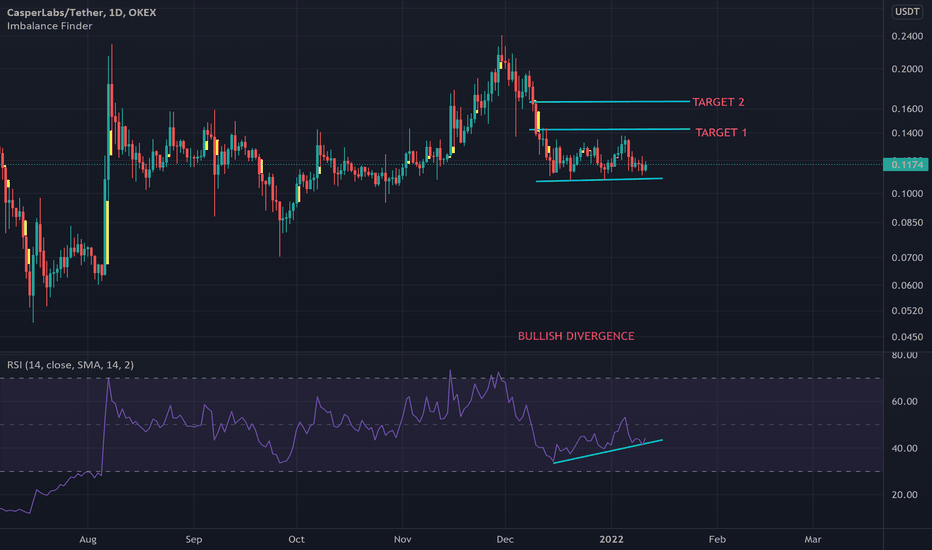Click the Feb label on time axis
Image resolution: width=932 pixels, height=550 pixels.
click(x=717, y=540)
